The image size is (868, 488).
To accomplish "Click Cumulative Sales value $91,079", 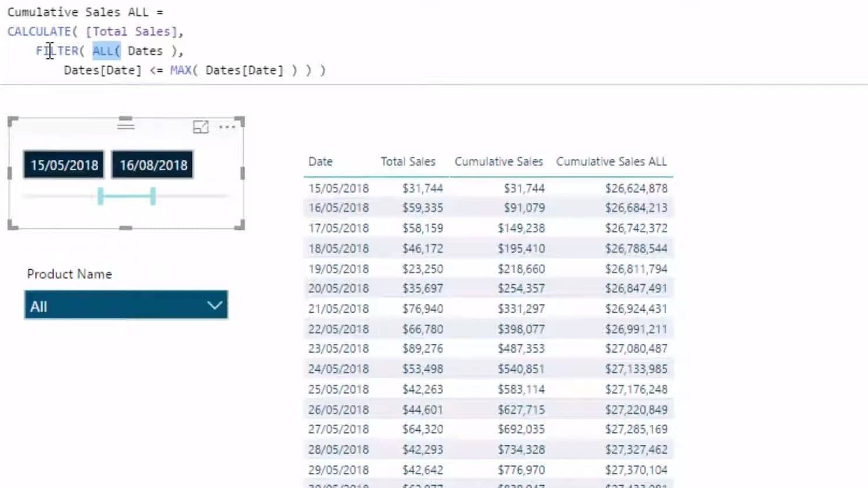I will [x=524, y=208].
